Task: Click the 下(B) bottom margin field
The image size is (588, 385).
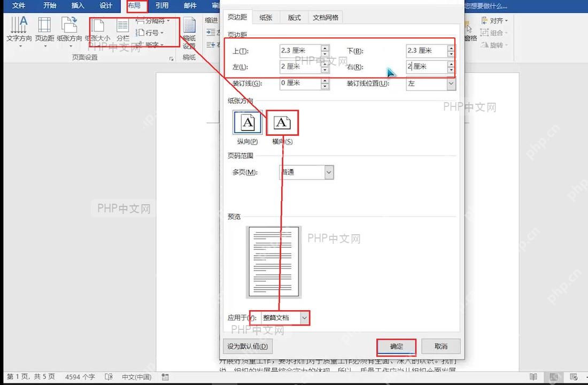Action: pyautogui.click(x=427, y=50)
